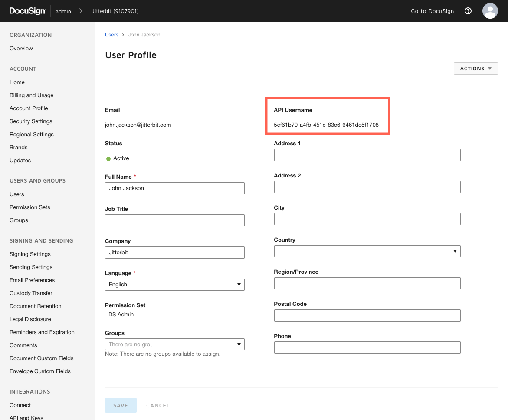508x420 pixels.
Task: Click the Users breadcrumb link
Action: pyautogui.click(x=111, y=35)
